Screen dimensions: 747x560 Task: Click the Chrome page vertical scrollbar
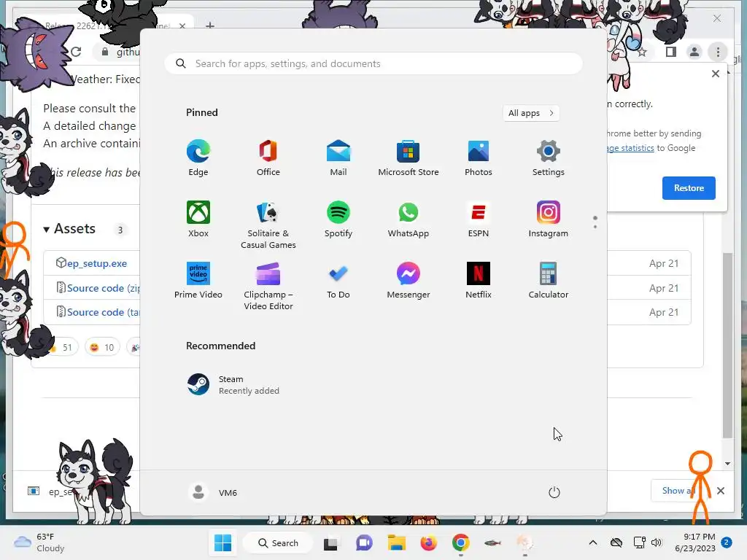727,345
